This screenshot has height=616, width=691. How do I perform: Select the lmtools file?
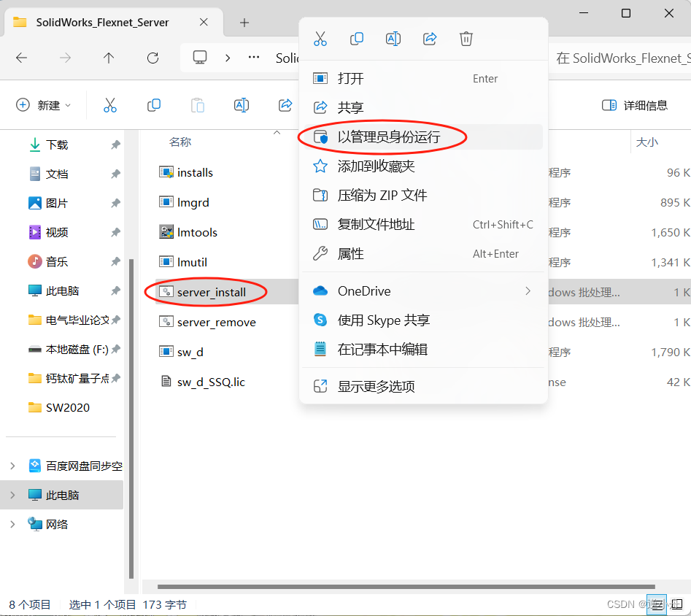(197, 232)
